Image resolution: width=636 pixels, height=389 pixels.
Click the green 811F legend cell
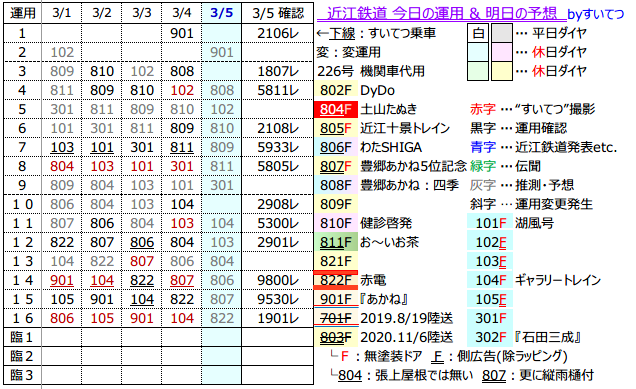pos(336,242)
